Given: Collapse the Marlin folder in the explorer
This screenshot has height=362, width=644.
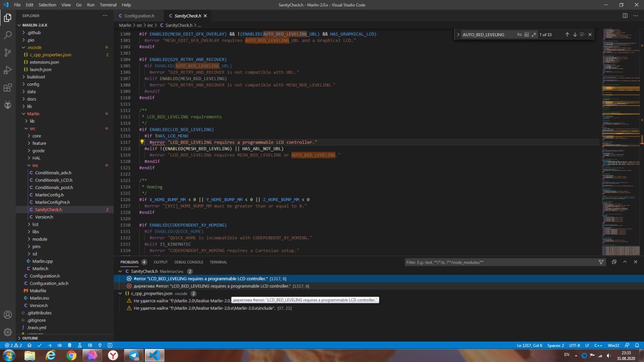Looking at the screenshot, I should [x=33, y=114].
